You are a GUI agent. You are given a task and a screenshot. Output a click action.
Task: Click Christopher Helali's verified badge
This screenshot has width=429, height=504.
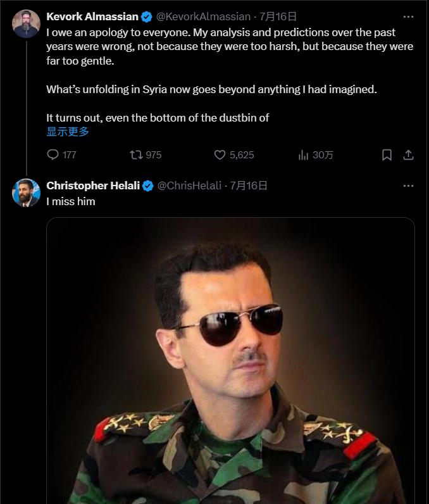point(147,186)
